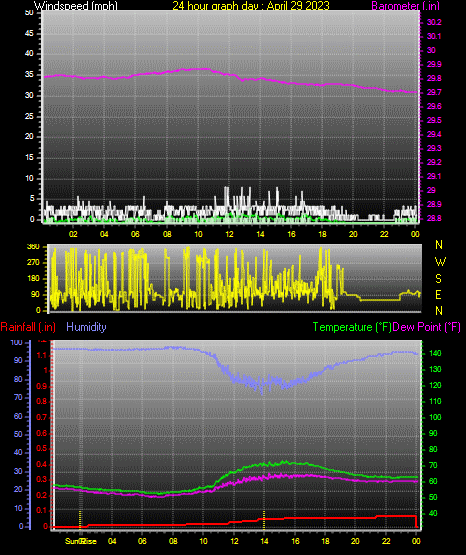Click hour label '08' under the bottom graph
466x555 pixels.
pyautogui.click(x=173, y=541)
